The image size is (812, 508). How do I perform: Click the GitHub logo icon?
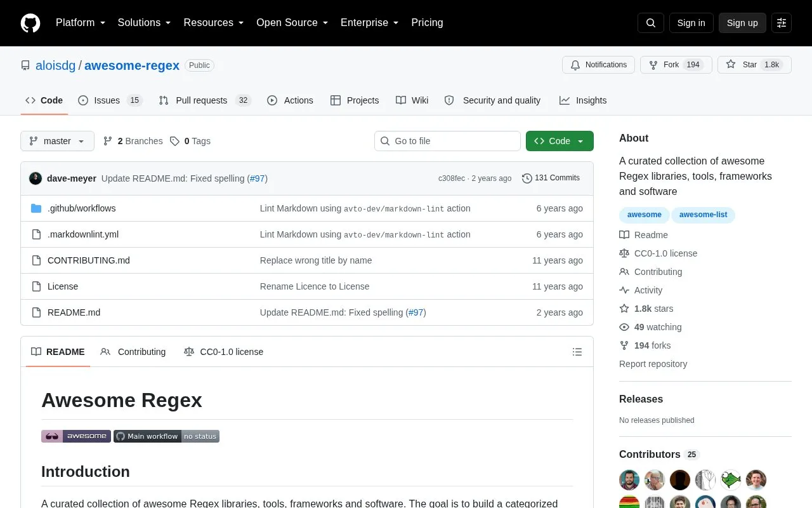pyautogui.click(x=30, y=23)
